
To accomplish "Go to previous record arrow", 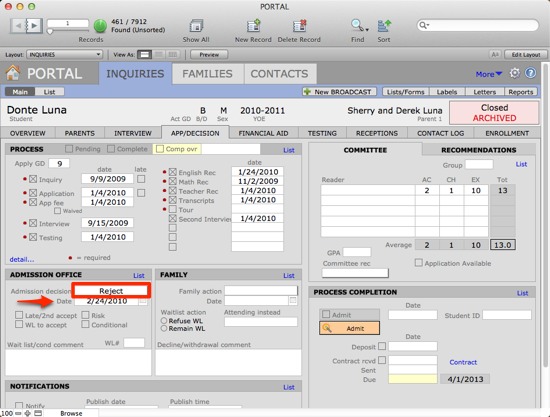I will (18, 26).
